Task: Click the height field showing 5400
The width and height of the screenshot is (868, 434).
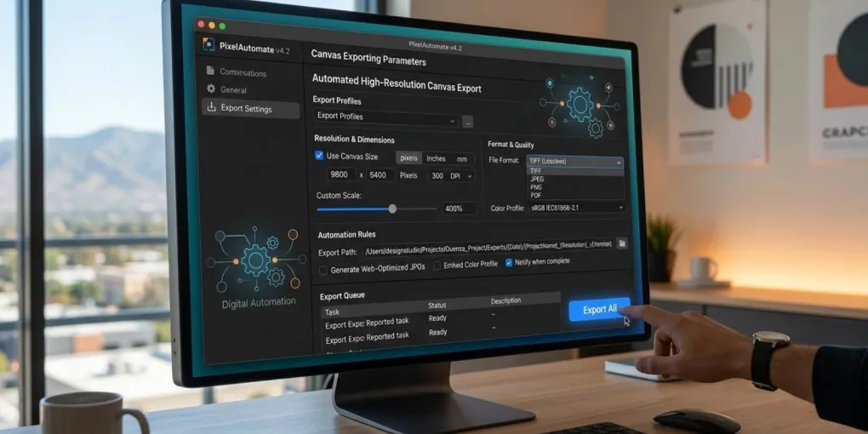Action: click(x=381, y=175)
